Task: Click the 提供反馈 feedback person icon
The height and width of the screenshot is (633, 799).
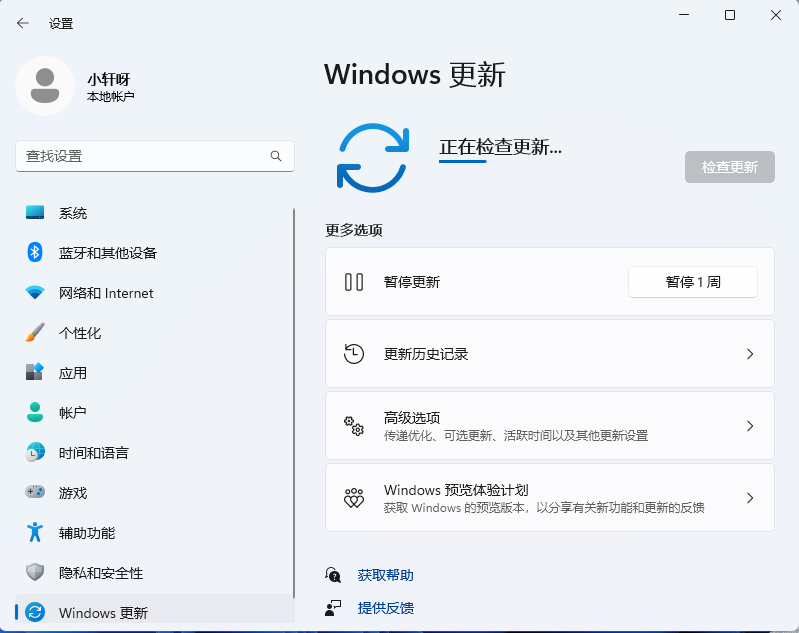Action: 333,608
